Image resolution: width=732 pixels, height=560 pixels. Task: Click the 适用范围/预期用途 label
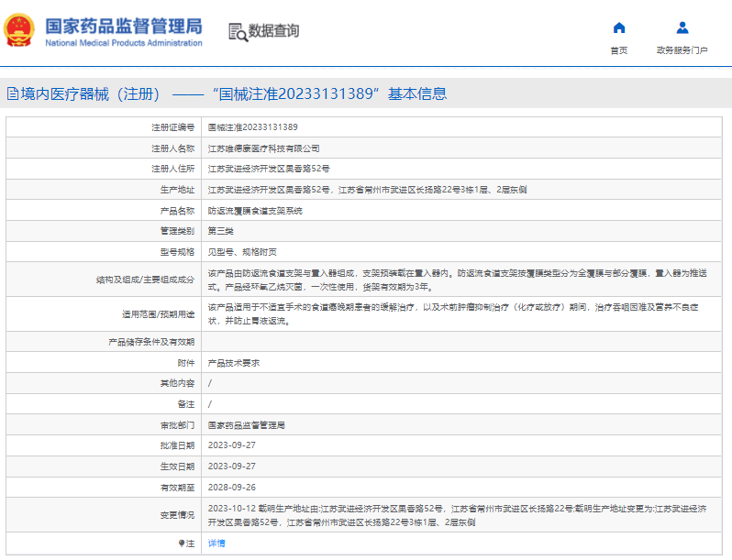(x=159, y=314)
